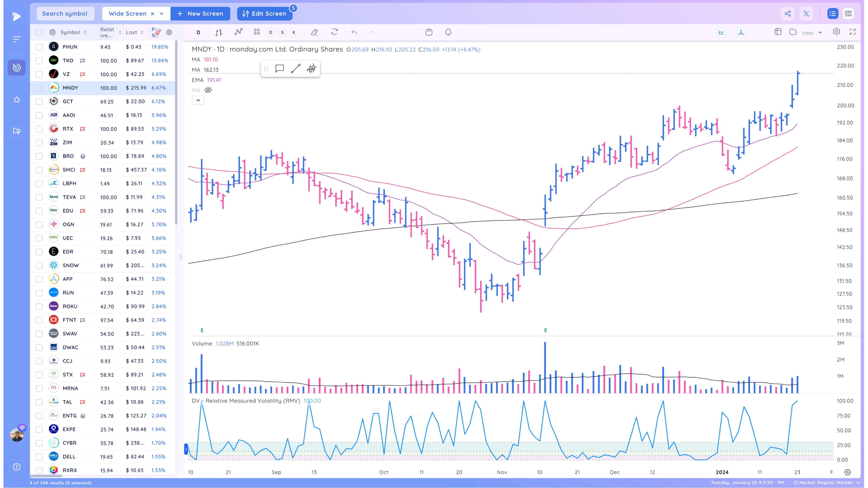This screenshot has width=868, height=488.
Task: Click the red flag on VZ row
Action: point(83,74)
